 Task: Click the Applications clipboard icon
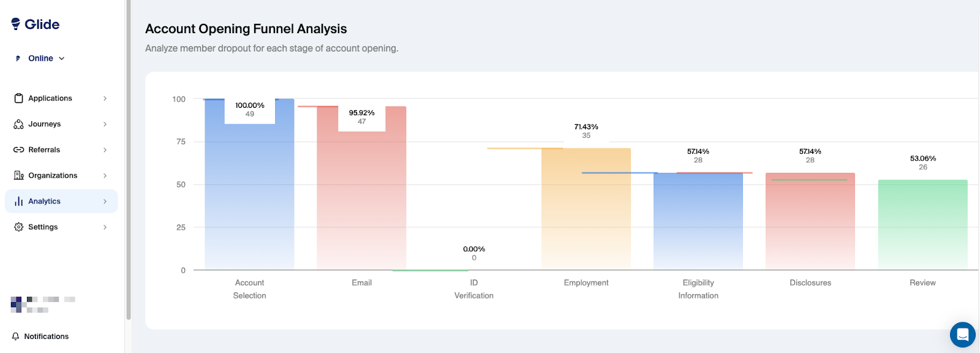click(x=18, y=98)
